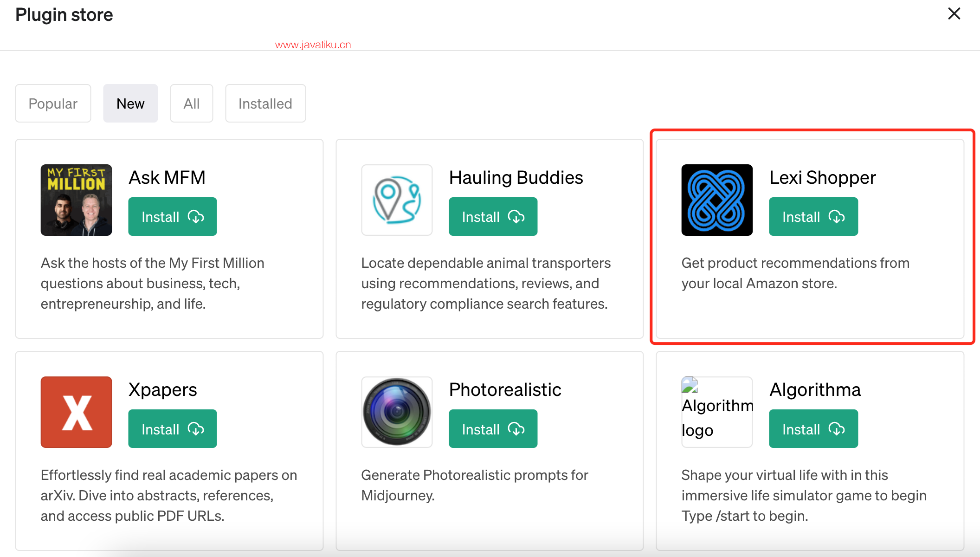The width and height of the screenshot is (980, 557).
Task: Install the Xpapers plugin
Action: pyautogui.click(x=173, y=429)
